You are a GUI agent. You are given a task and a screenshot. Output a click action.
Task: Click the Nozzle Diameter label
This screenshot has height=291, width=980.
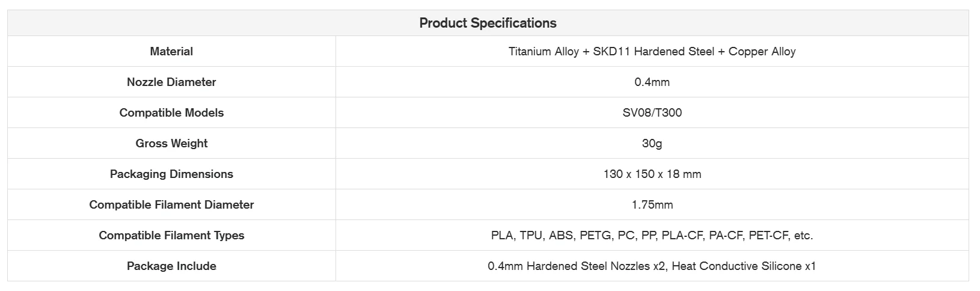pos(171,82)
